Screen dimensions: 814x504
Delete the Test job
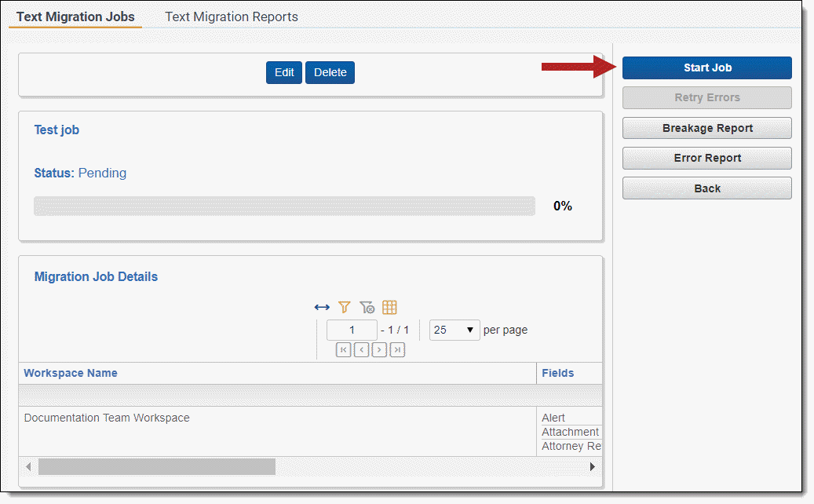click(x=330, y=72)
